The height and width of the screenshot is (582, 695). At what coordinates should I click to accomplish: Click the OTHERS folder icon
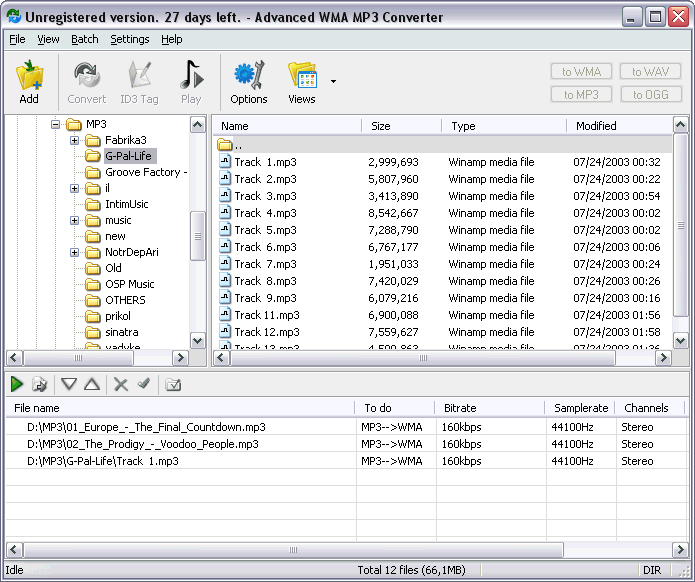coord(93,300)
